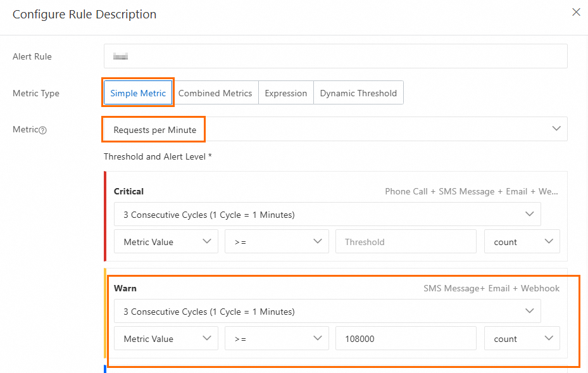Click the Warn threshold field showing 108000
Screen dimensions: 588x373
(406, 339)
